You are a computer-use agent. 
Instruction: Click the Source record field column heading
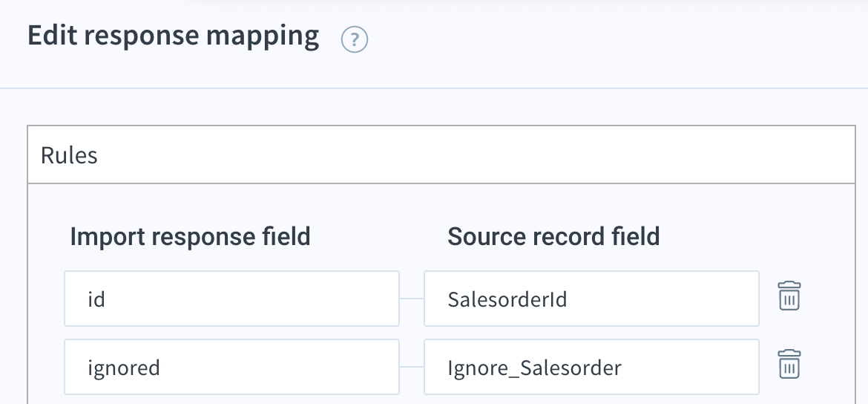coord(553,237)
